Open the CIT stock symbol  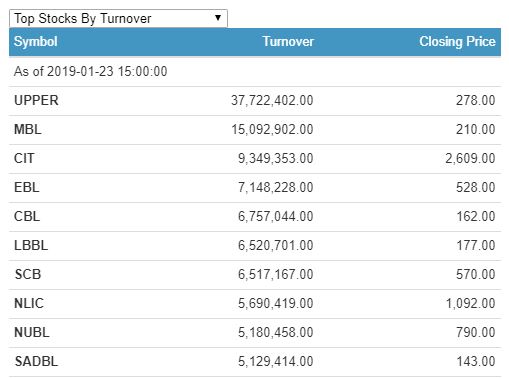[24, 158]
